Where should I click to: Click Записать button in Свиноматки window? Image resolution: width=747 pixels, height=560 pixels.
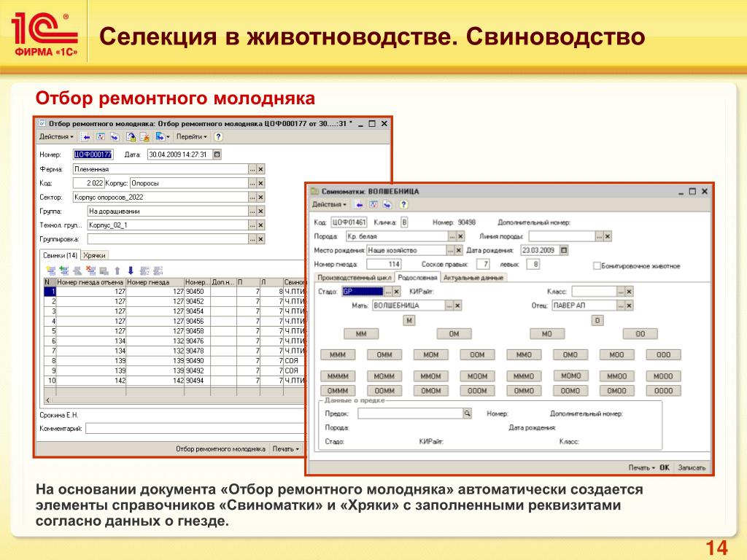pyautogui.click(x=692, y=467)
